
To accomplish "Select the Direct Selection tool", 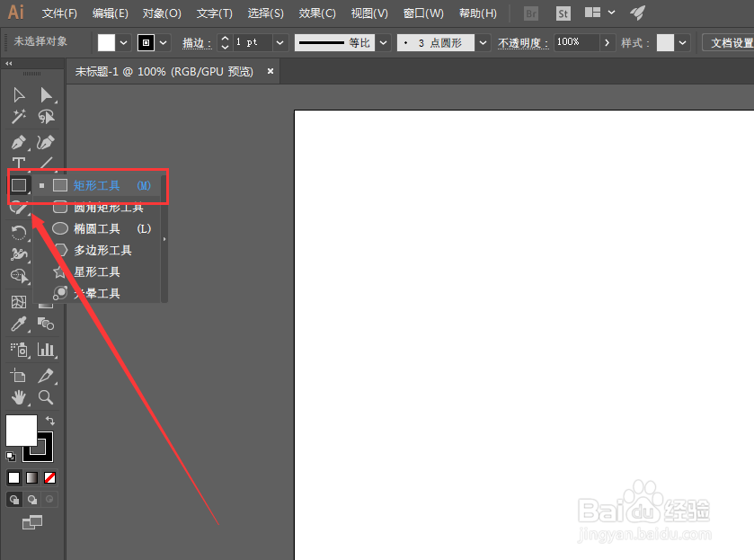I will pos(46,94).
